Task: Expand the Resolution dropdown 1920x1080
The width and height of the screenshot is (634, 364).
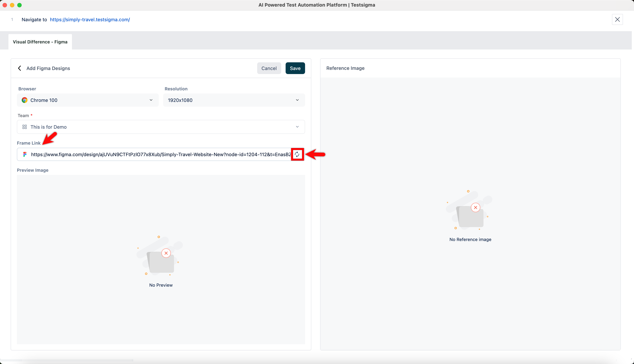Action: 234,100
